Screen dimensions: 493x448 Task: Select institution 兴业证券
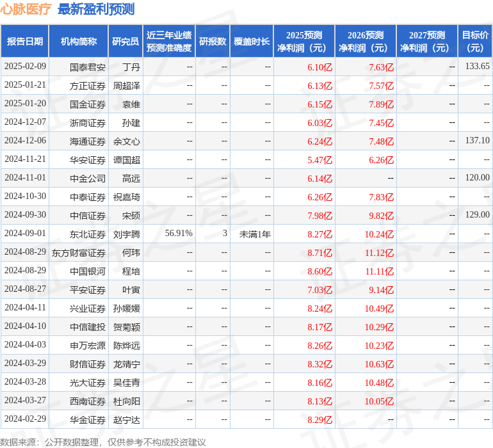88,308
